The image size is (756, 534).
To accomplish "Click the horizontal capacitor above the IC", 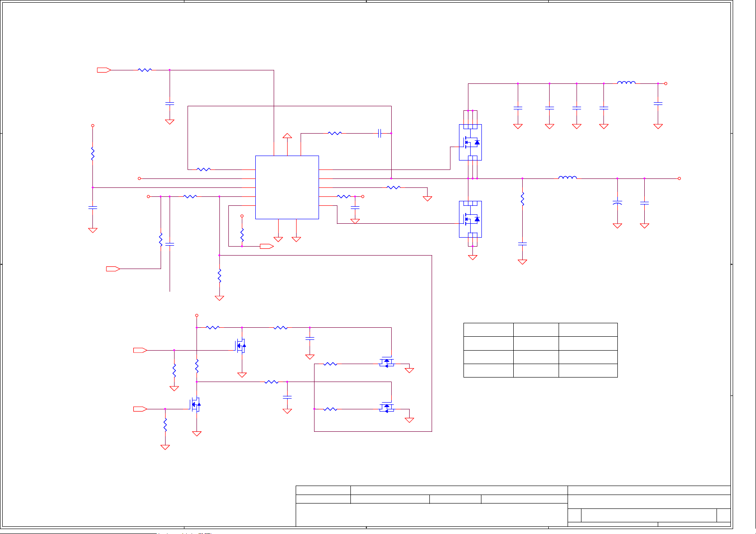I will click(x=380, y=133).
